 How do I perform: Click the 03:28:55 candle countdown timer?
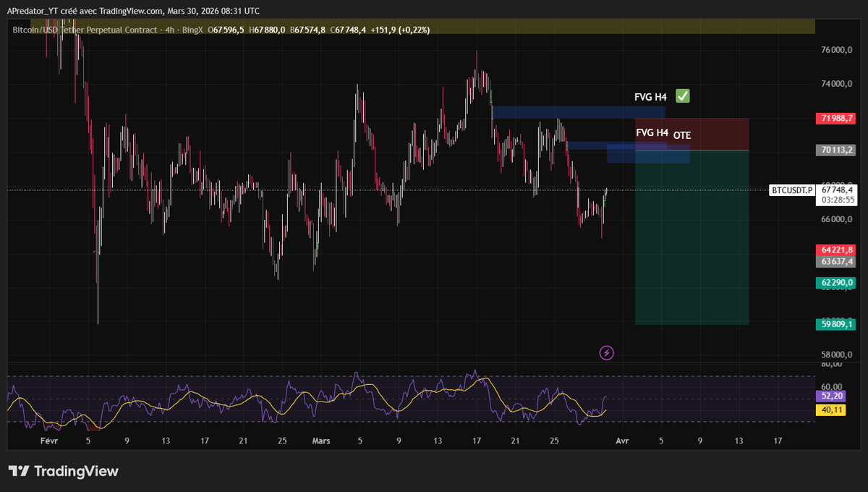[836, 200]
